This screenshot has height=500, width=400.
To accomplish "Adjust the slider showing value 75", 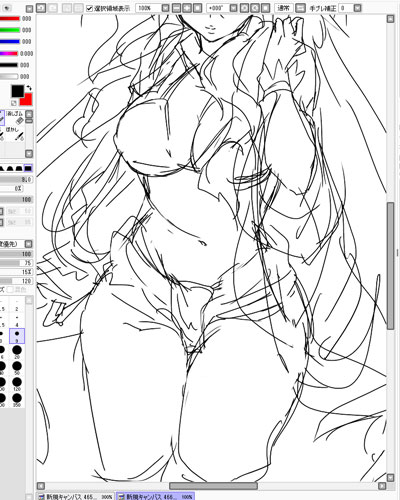I will point(16,263).
